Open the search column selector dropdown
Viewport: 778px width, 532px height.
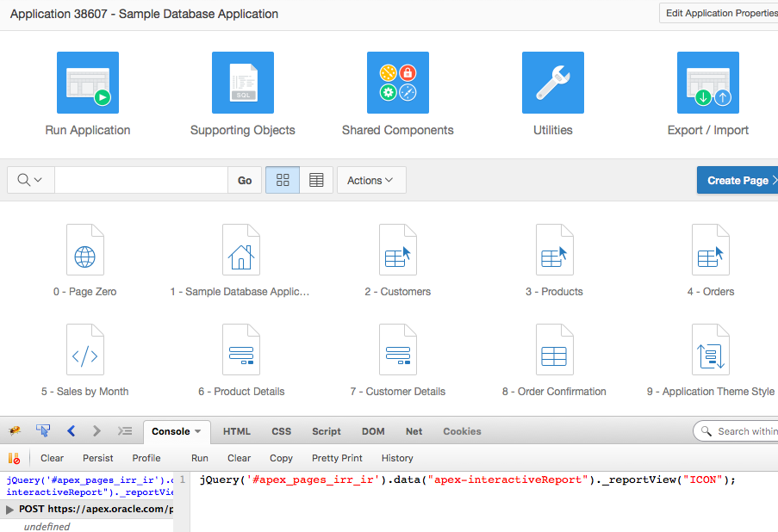click(x=30, y=180)
